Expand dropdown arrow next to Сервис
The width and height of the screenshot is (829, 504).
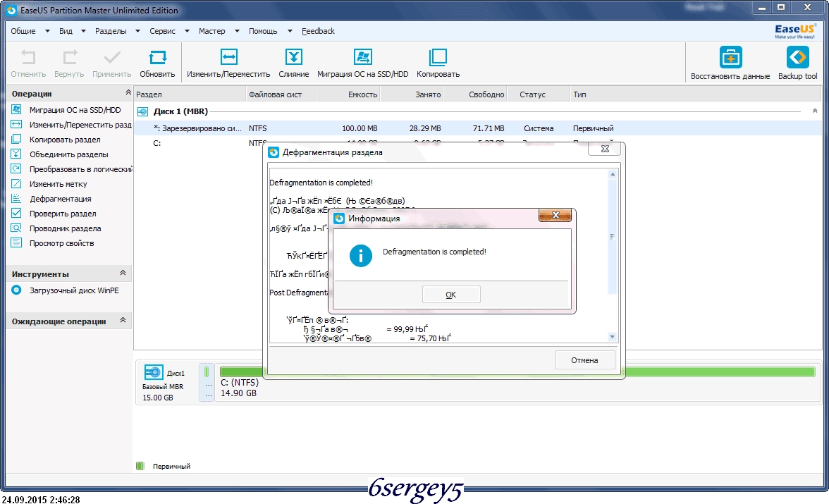point(188,31)
